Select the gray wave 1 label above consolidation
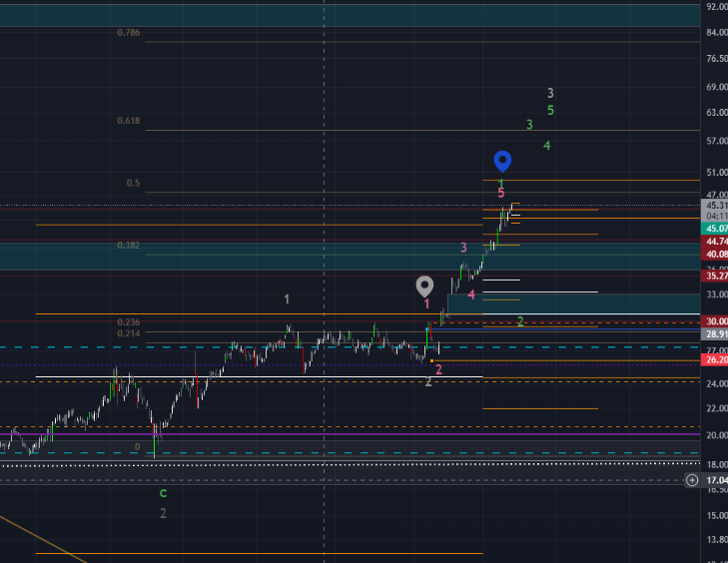 pyautogui.click(x=287, y=299)
